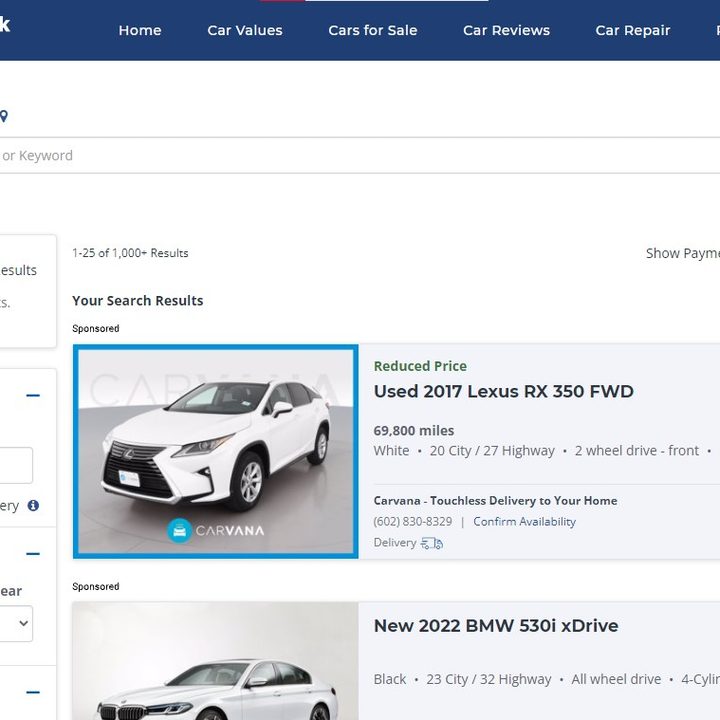Click the white Lexus RX 350 photo
Image resolution: width=720 pixels, height=720 pixels.
click(215, 440)
